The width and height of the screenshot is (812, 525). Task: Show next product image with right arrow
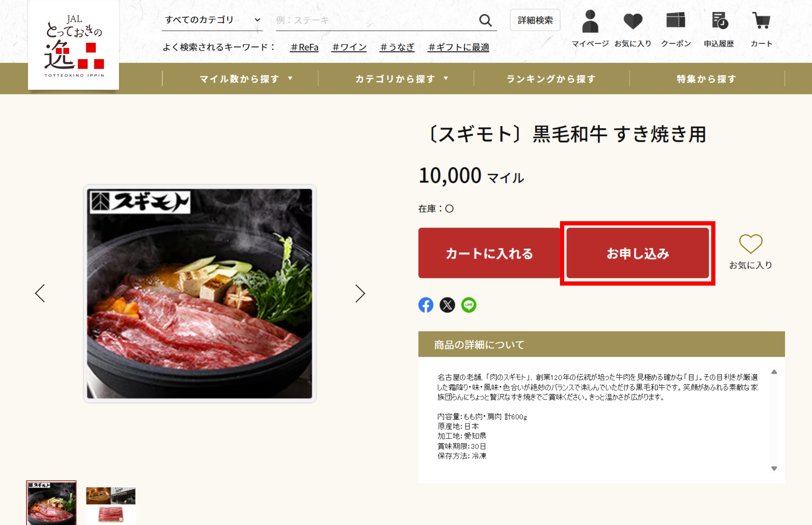point(360,293)
